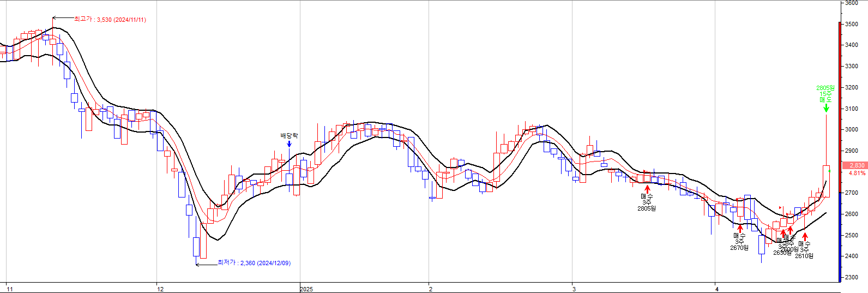The width and height of the screenshot is (868, 293).
Task: Click the 11 month label on date axis
Action: (x=10, y=289)
